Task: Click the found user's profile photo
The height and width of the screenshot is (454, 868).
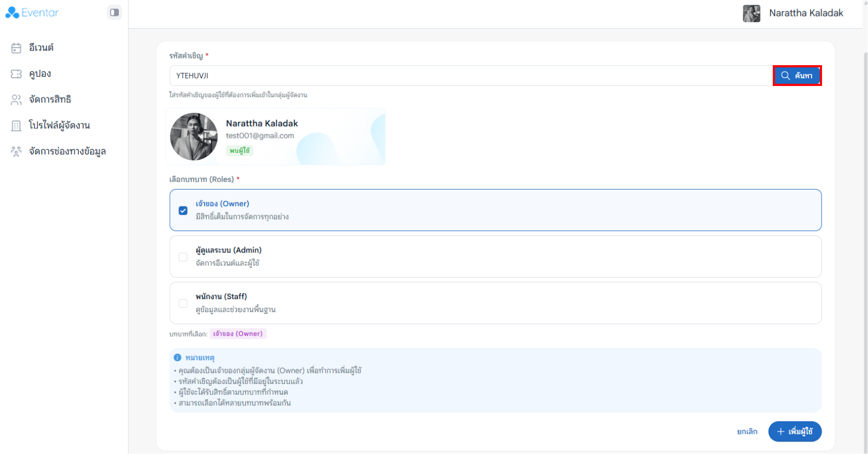Action: 194,137
